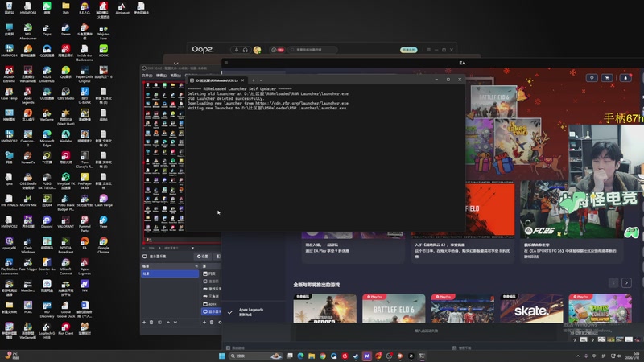
Task: Add a new scene with OBS plus icon
Action: coord(144,323)
